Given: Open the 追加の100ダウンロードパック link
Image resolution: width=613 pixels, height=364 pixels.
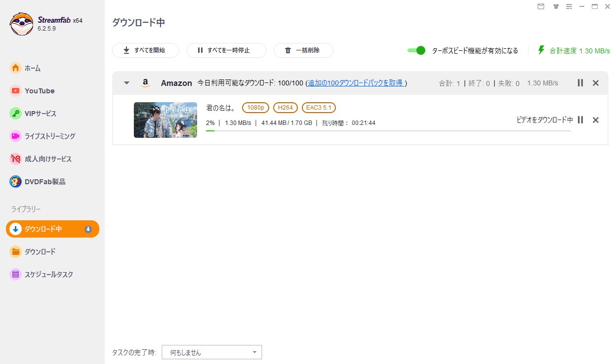Looking at the screenshot, I should [x=355, y=83].
